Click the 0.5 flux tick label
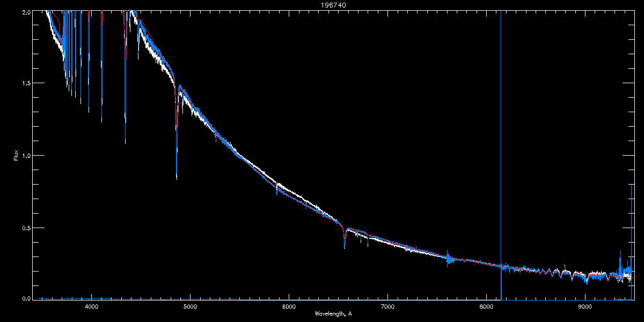This screenshot has width=644, height=322. coord(26,228)
